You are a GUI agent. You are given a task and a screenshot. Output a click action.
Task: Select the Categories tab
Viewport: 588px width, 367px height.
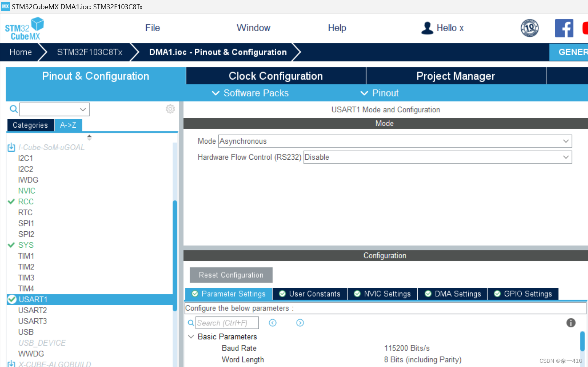pos(30,125)
